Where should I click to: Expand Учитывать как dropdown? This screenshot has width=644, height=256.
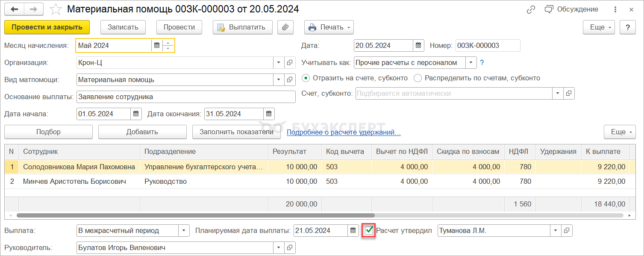pos(471,62)
